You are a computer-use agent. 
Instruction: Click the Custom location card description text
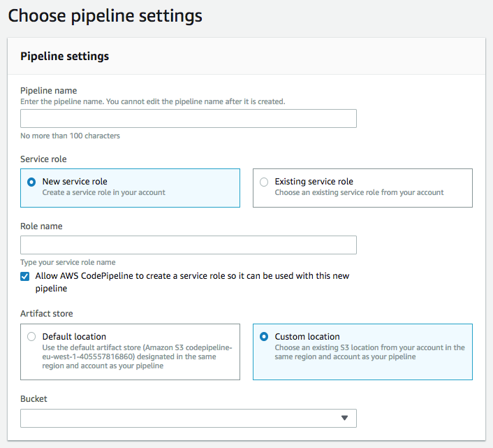coord(369,352)
